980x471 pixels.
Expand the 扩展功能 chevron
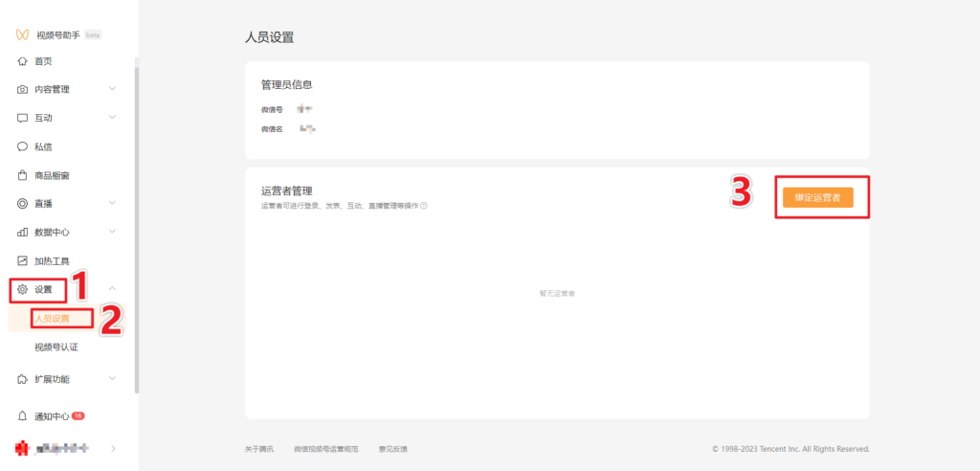tap(112, 379)
